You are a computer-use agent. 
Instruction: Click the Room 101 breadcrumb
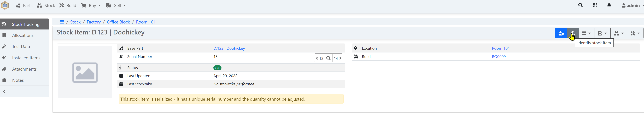pos(146,22)
